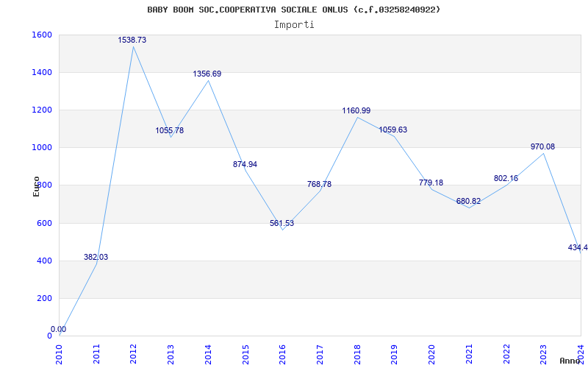Click the Anno x-axis label

coord(570,361)
